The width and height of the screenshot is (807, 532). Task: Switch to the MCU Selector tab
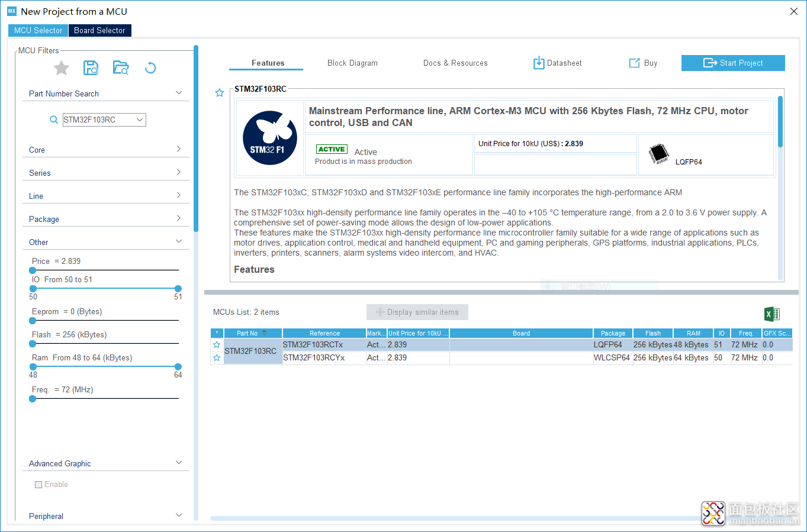pos(38,30)
